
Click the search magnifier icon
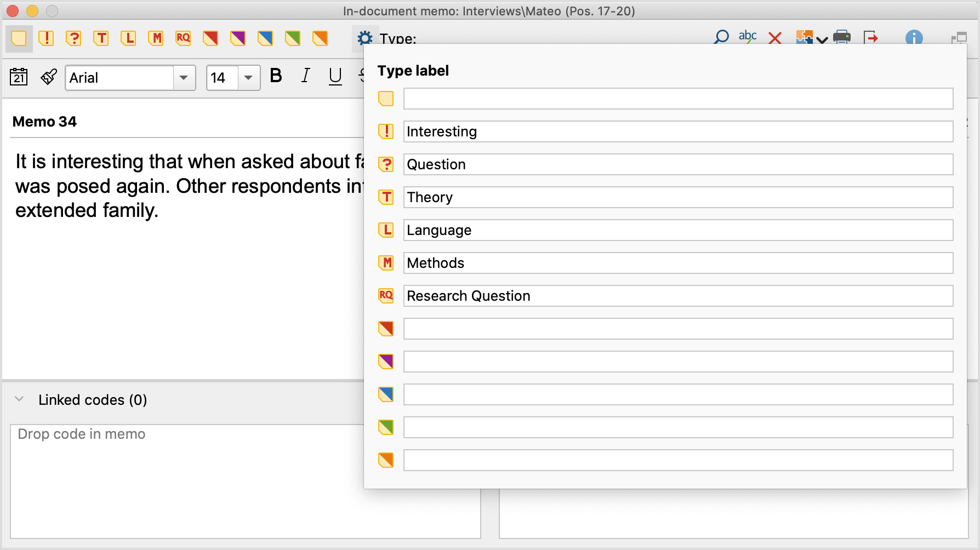[x=721, y=37]
